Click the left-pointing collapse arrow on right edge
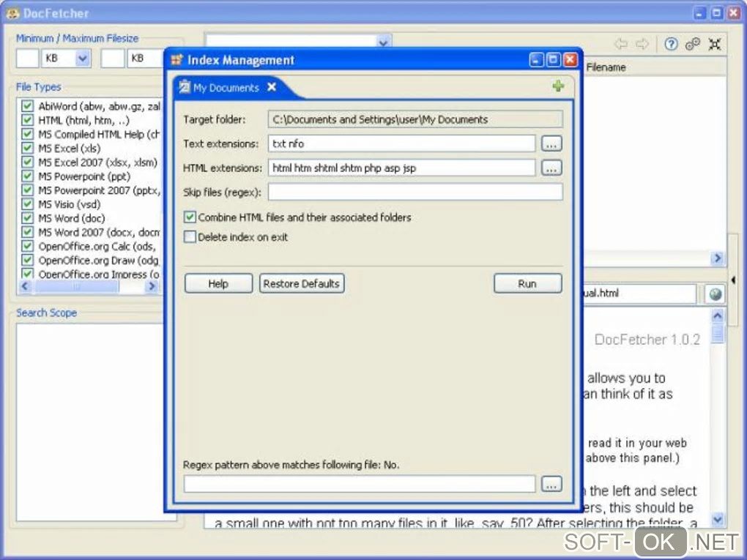This screenshot has width=747, height=560. point(733,280)
